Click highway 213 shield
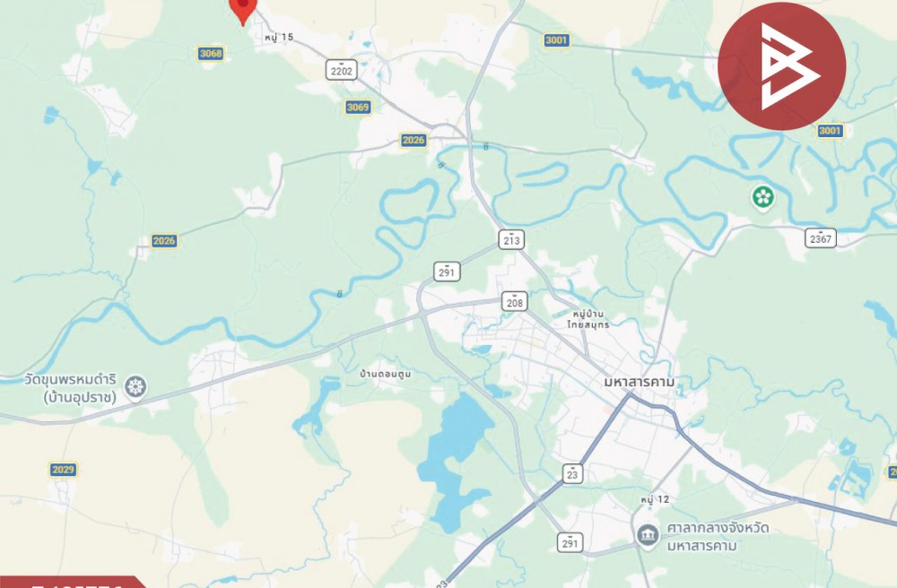The height and width of the screenshot is (588, 897). 511,239
